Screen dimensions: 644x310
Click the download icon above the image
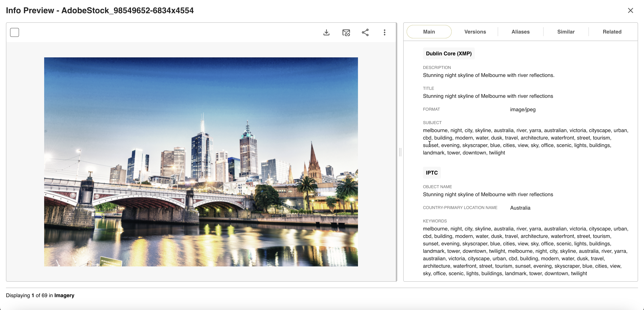click(326, 32)
